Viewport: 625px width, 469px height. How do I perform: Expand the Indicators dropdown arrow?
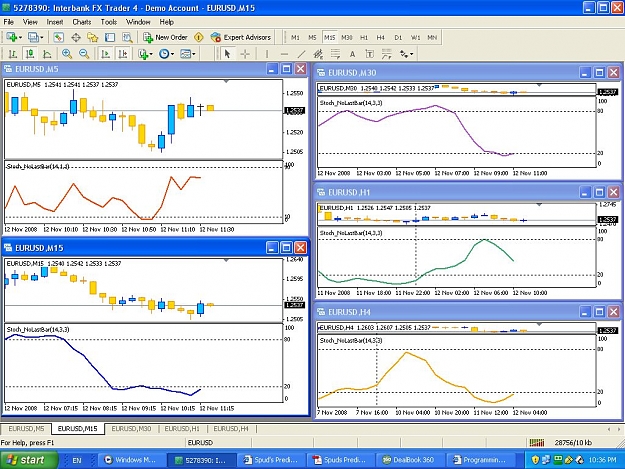151,54
